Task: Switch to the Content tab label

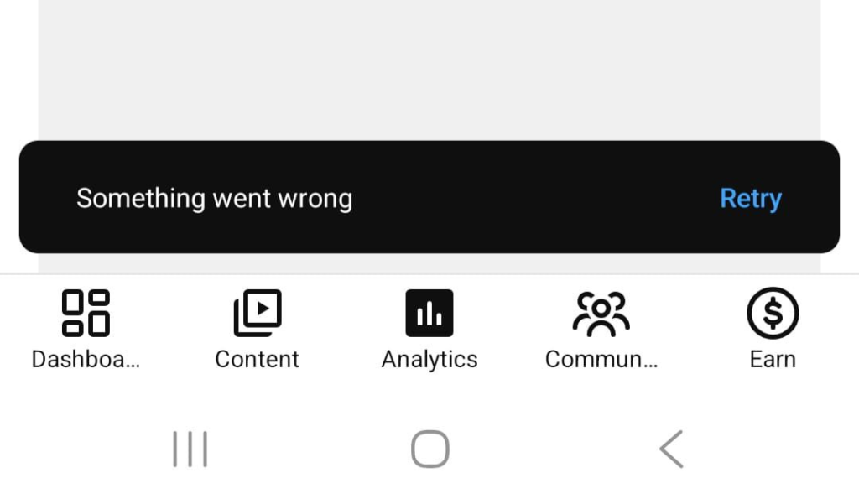Action: click(x=257, y=360)
